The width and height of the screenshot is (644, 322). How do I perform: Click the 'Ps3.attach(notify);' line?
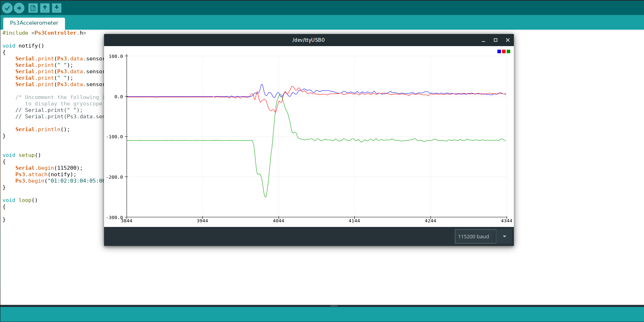(x=46, y=174)
